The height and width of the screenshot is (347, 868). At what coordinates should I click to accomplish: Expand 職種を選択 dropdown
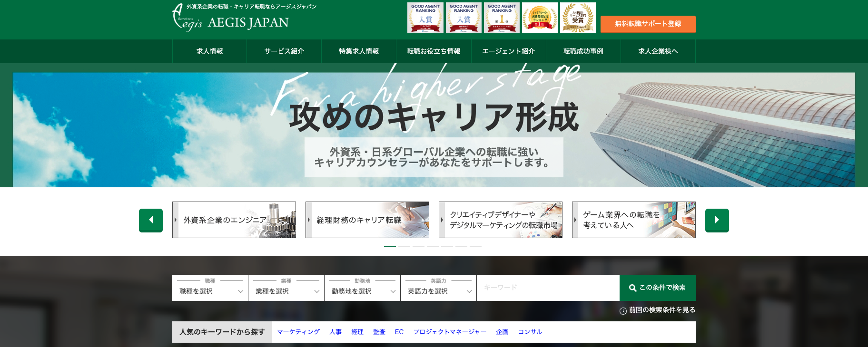(x=210, y=288)
